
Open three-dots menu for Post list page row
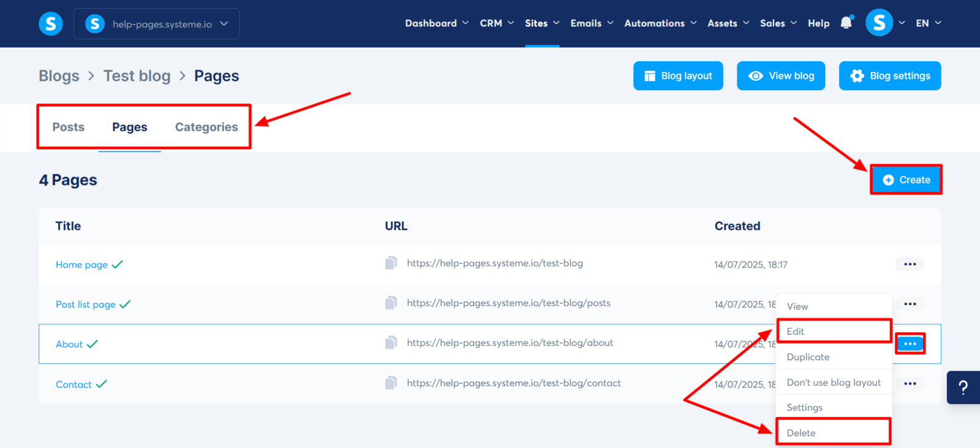point(910,304)
